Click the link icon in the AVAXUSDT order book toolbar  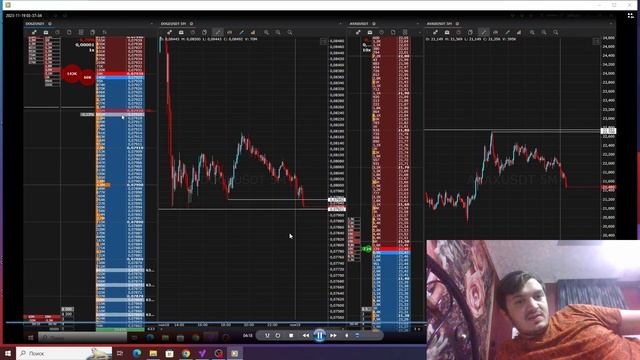click(358, 32)
